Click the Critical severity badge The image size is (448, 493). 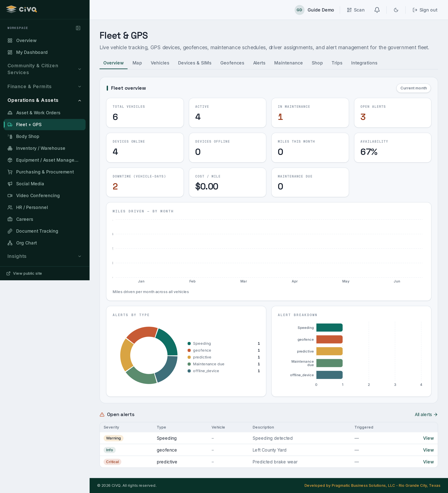pyautogui.click(x=112, y=462)
